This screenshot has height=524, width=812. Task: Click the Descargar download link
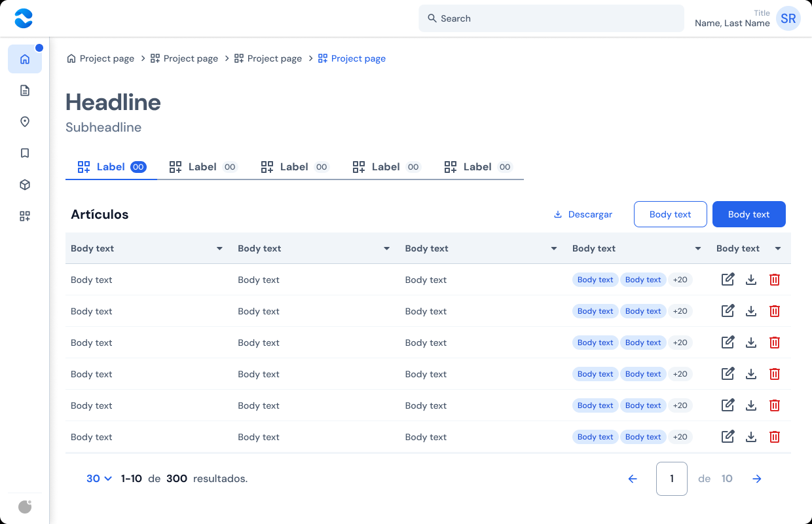coord(583,214)
